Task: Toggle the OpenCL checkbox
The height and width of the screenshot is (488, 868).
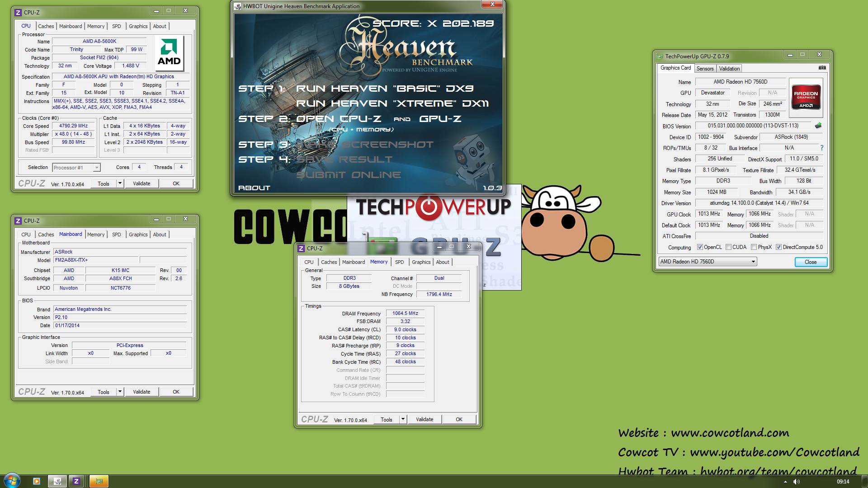Action: pos(700,247)
